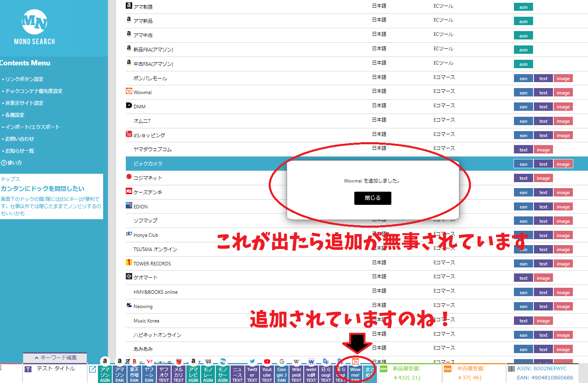This screenshot has width=588, height=383.
Task: Click the text button for ケーズデンキ
Action: (543, 192)
